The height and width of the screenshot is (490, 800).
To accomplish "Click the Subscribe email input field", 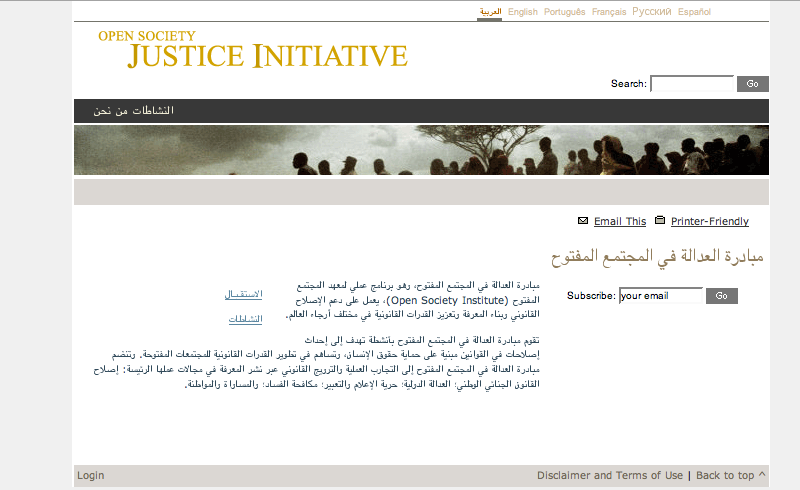I will pos(660,296).
